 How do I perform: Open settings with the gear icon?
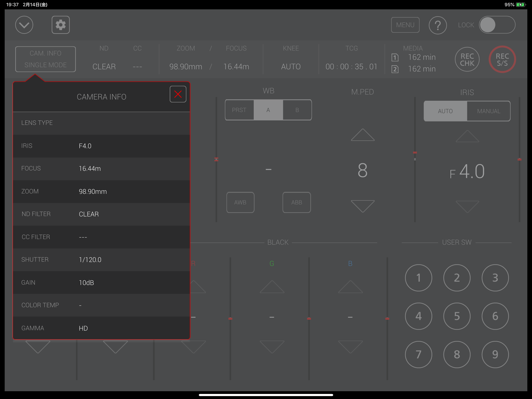[61, 25]
